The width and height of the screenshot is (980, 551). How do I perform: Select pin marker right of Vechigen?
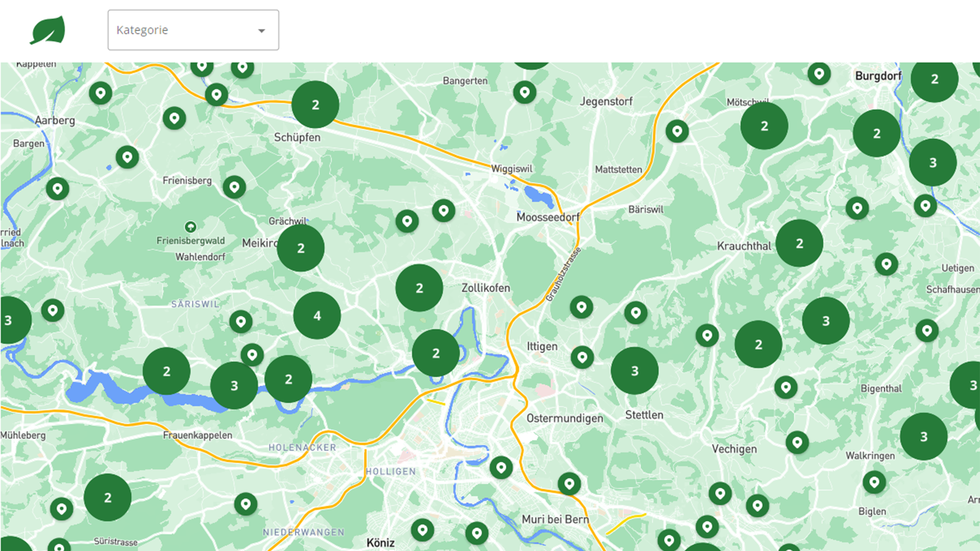pos(797,442)
